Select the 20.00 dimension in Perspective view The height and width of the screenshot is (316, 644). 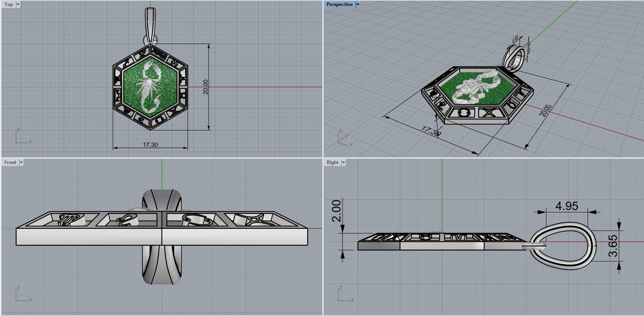coord(546,110)
